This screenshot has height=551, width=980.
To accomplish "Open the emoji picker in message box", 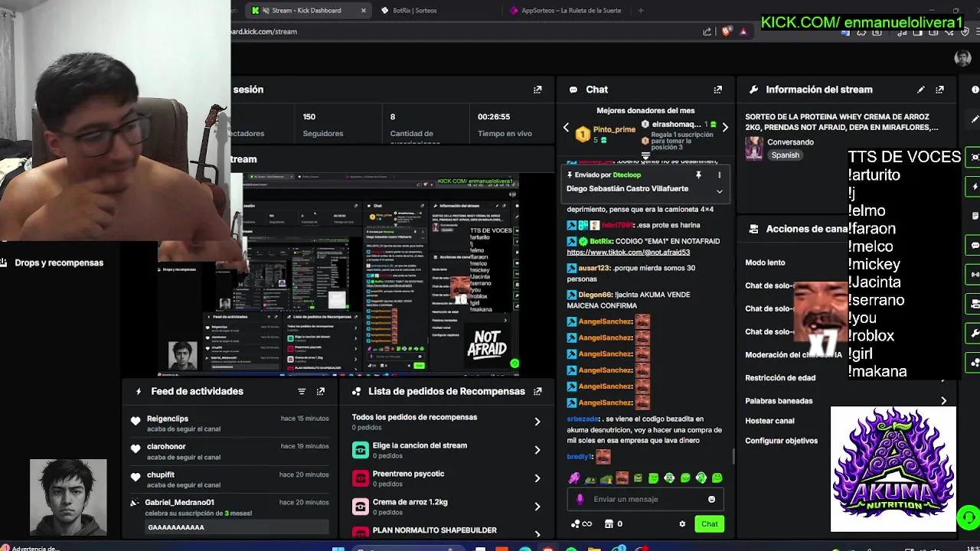I will [711, 499].
